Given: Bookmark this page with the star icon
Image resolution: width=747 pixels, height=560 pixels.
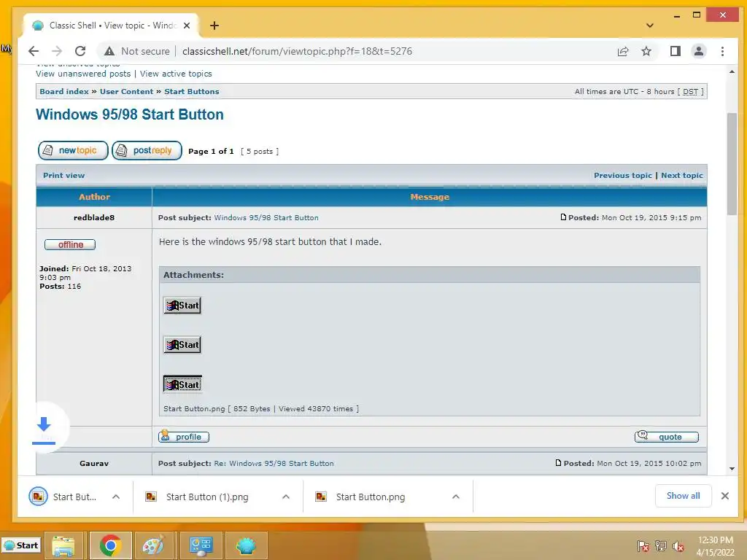Looking at the screenshot, I should [x=646, y=51].
